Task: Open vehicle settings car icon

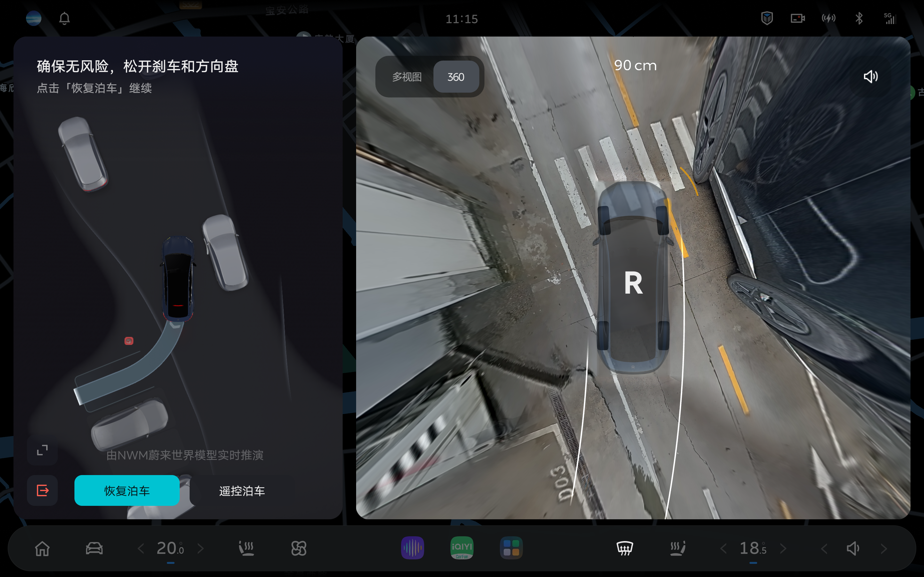Action: click(94, 548)
